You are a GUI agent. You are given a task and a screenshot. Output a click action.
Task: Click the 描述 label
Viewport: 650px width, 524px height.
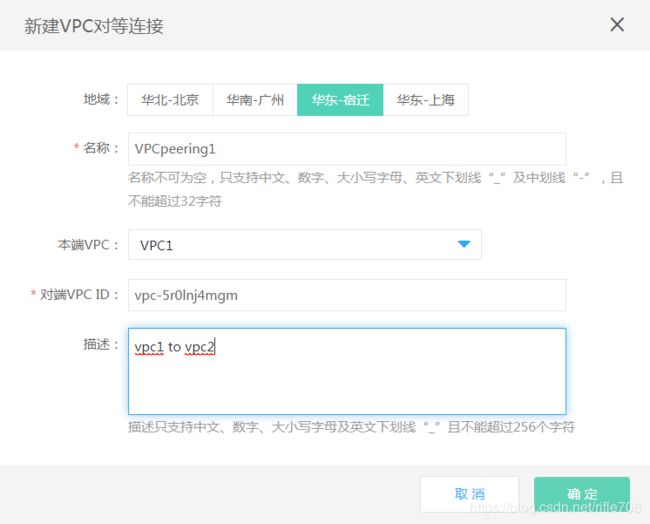point(101,344)
